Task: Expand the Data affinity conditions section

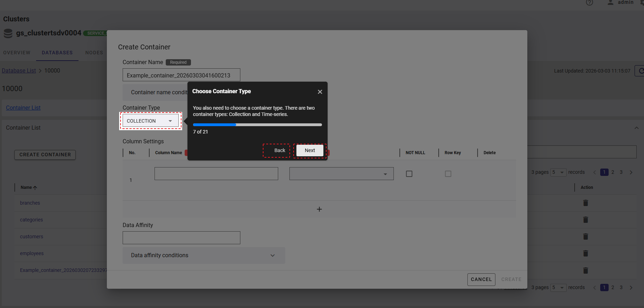Action: [x=204, y=255]
